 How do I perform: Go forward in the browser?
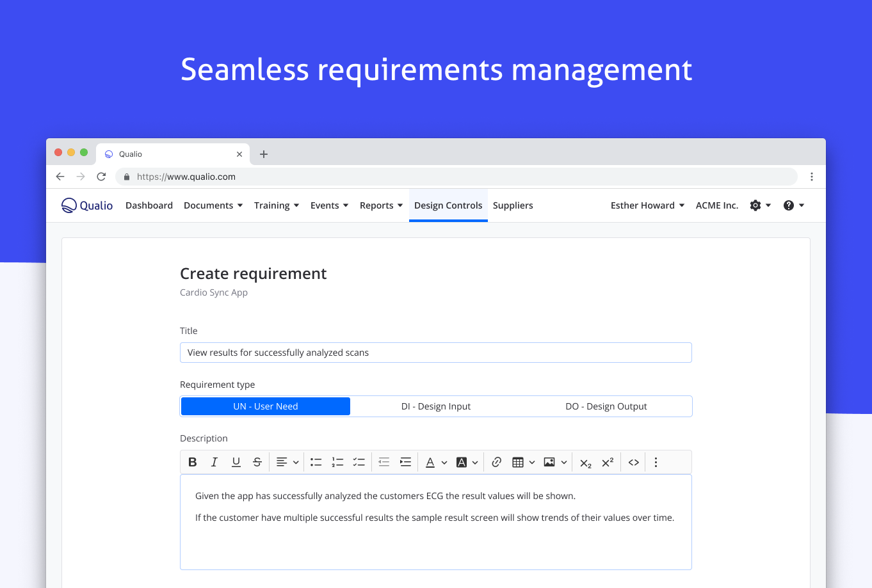click(81, 177)
